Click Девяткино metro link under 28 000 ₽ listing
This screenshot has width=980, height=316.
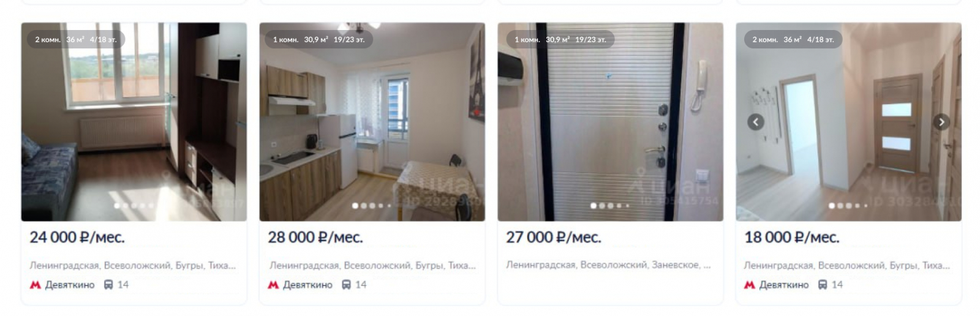click(x=307, y=285)
